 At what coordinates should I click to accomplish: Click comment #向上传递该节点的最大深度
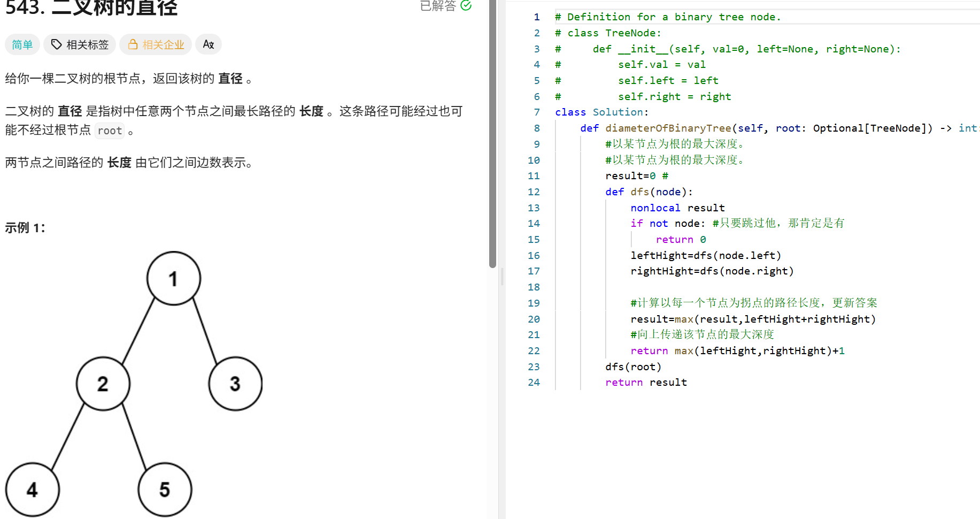tap(702, 335)
